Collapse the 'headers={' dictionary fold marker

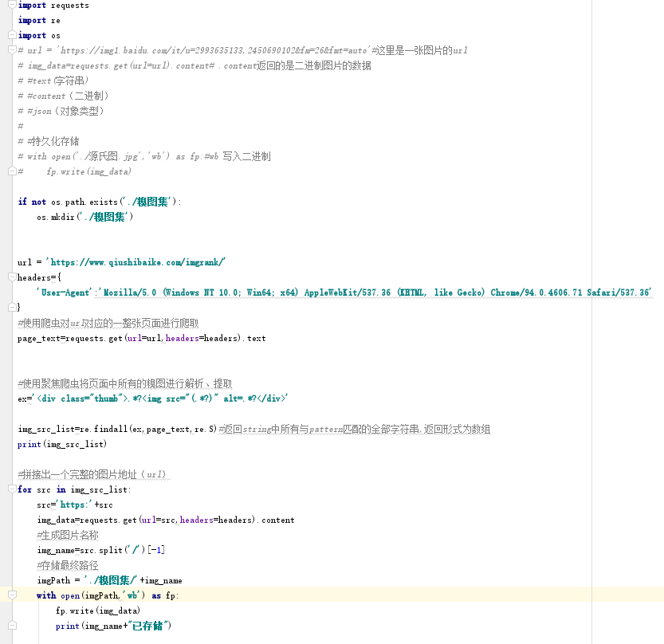pyautogui.click(x=12, y=277)
